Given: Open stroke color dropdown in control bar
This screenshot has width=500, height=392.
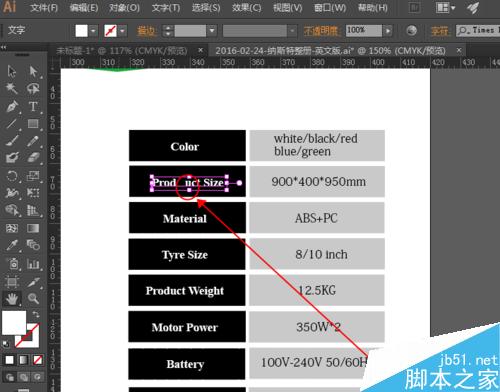Looking at the screenshot, I should tap(123, 31).
